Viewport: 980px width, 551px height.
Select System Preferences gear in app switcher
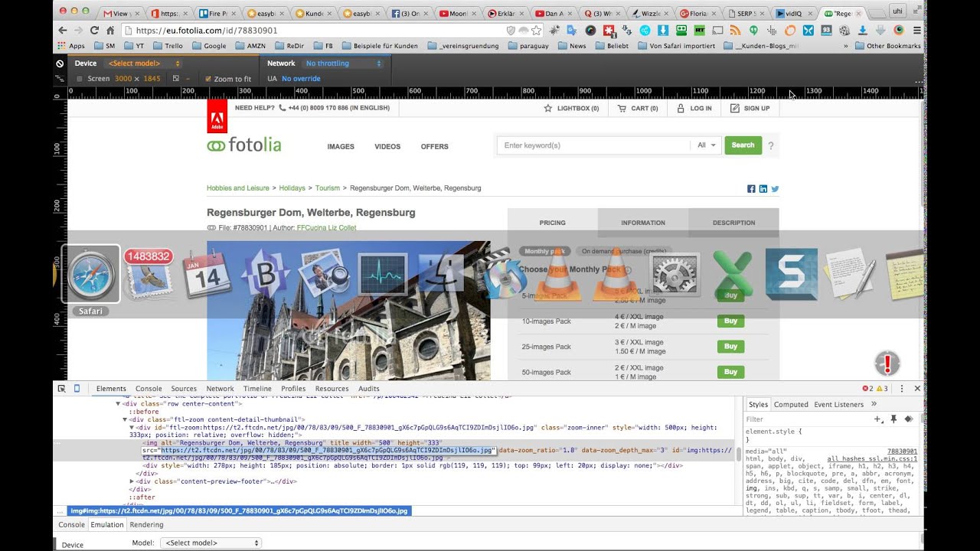click(675, 274)
